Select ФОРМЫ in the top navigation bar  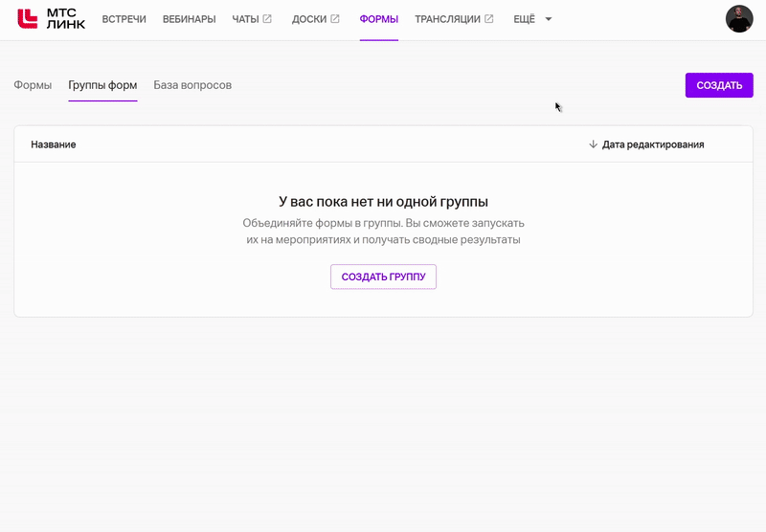point(379,19)
